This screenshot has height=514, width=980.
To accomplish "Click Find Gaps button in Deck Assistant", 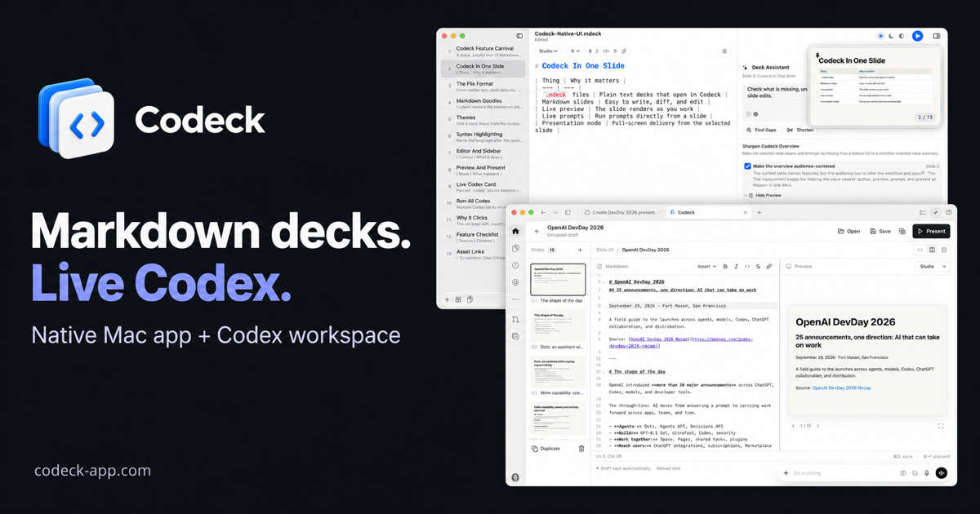I will coord(761,130).
